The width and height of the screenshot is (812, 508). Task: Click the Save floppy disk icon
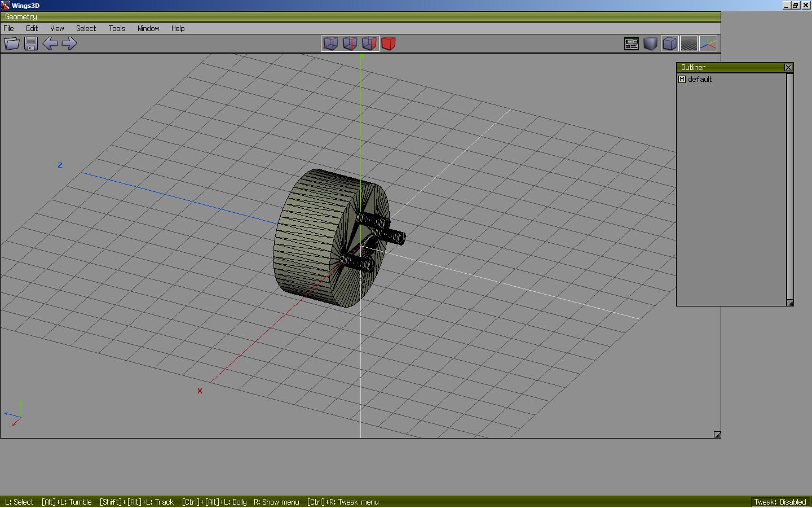click(x=31, y=43)
